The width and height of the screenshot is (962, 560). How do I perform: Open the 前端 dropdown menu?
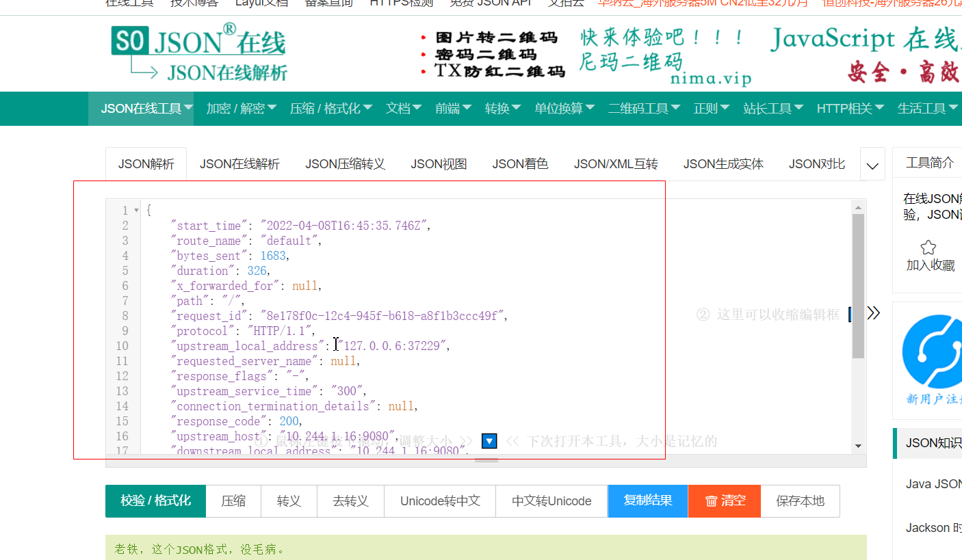click(x=454, y=108)
